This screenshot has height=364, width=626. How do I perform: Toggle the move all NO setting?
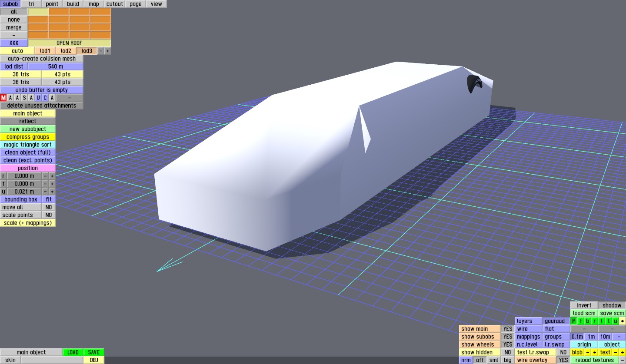[49, 207]
